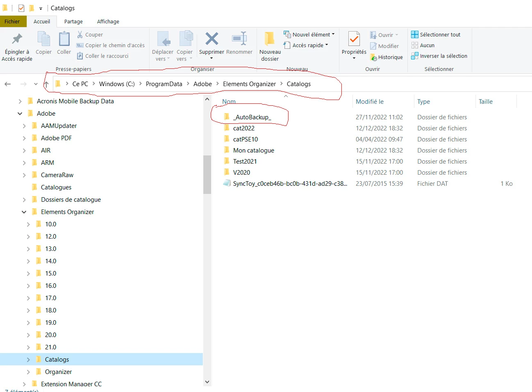Viewport: 532px width, 392px height.
Task: Create a Nouveau dossier
Action: (270, 47)
